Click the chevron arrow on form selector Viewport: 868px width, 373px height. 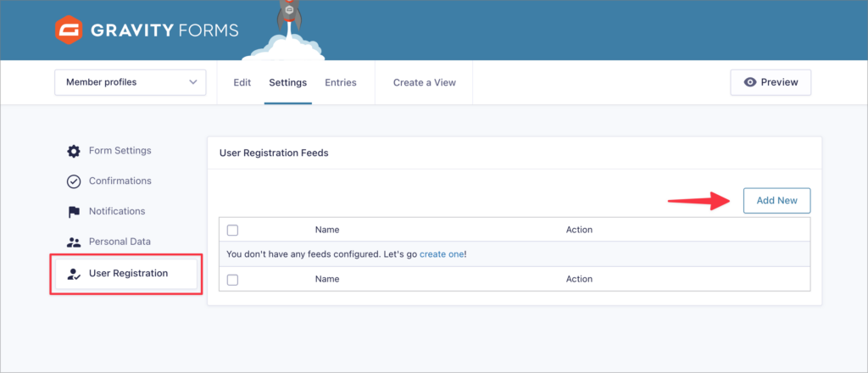click(x=193, y=82)
